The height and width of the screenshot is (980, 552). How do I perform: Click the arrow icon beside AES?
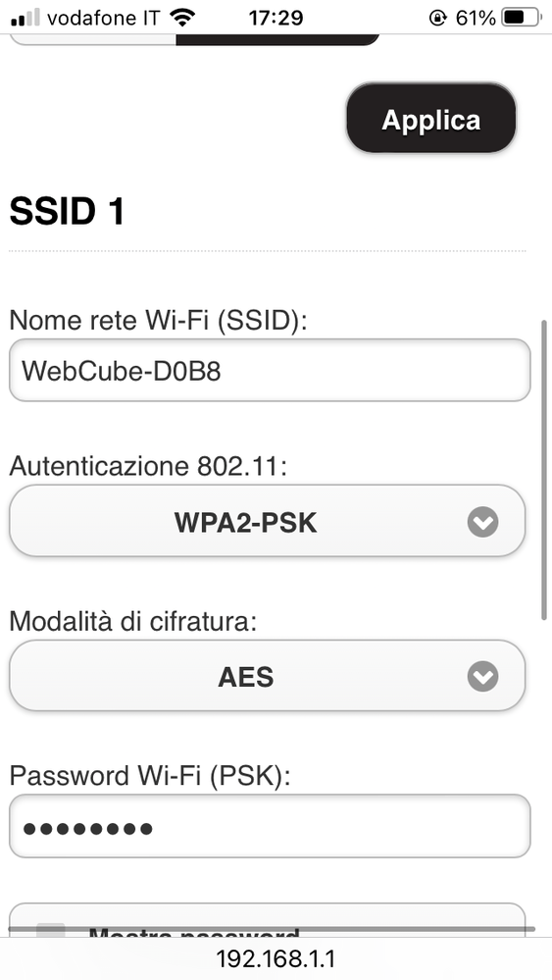pyautogui.click(x=482, y=676)
